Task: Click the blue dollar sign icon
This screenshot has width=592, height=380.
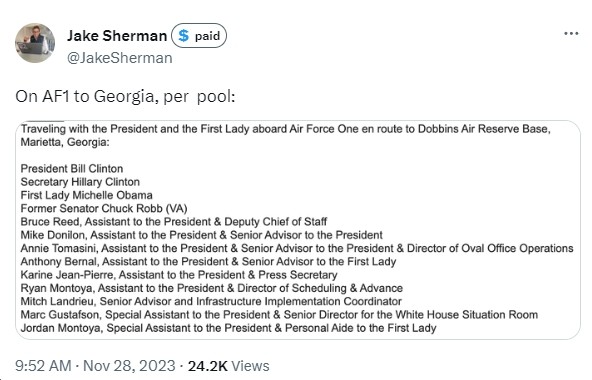Action: point(183,36)
